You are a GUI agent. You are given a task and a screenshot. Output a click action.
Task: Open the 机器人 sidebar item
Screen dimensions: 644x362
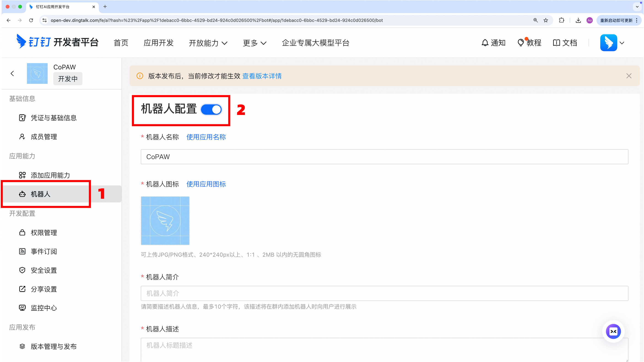click(62, 194)
